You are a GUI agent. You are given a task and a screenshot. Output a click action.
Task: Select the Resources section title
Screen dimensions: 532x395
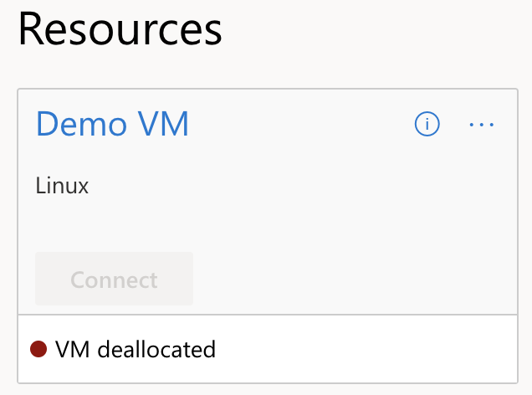[x=120, y=30]
